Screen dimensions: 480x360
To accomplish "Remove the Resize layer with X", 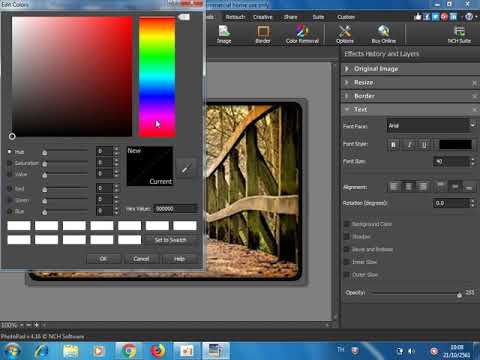I will (474, 83).
